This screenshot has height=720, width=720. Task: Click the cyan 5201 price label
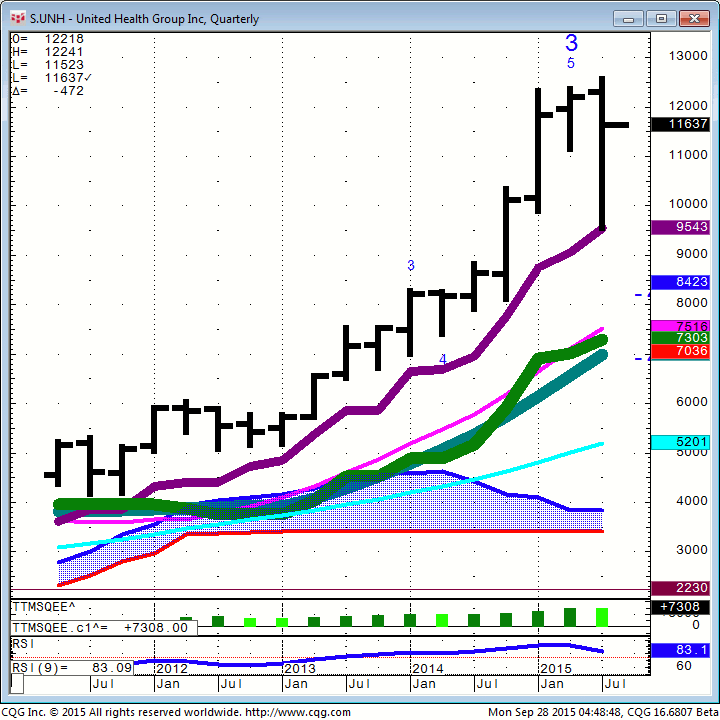[x=681, y=442]
